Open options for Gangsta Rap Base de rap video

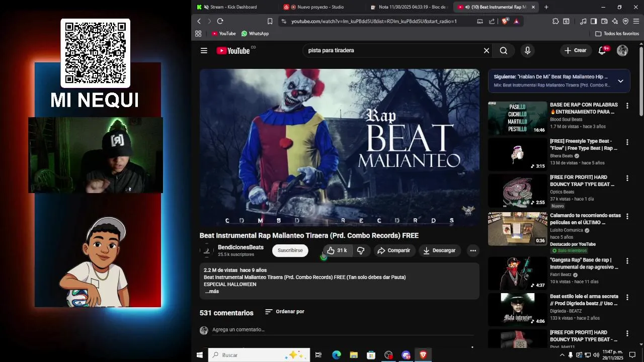[627, 261]
